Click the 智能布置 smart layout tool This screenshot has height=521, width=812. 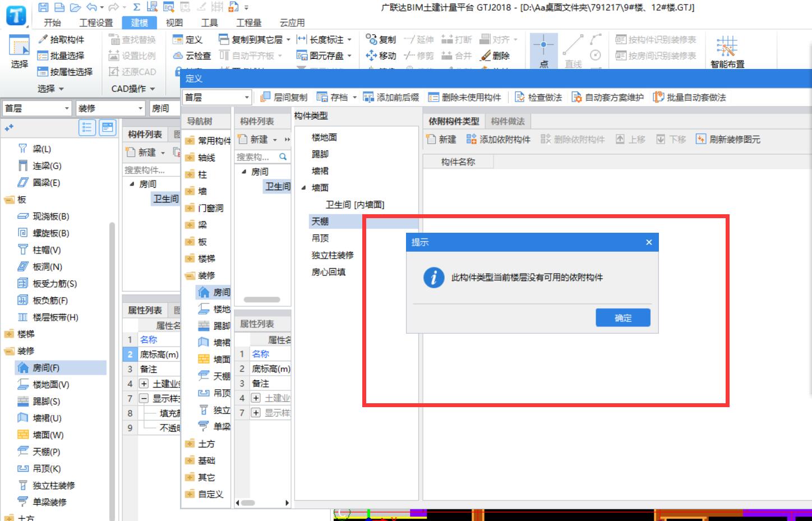727,52
